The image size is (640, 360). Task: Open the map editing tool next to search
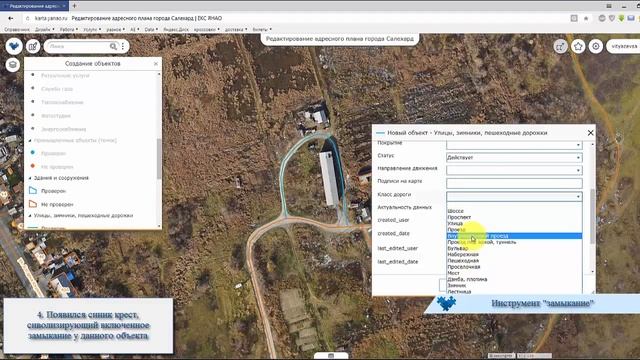33,46
